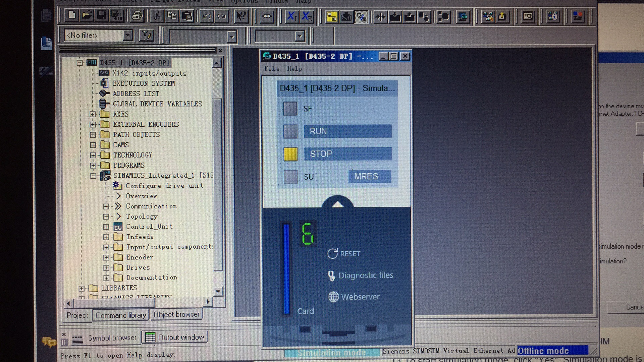This screenshot has height=362, width=644.
Task: Click the yellow Connect to target icon
Action: pyautogui.click(x=332, y=16)
